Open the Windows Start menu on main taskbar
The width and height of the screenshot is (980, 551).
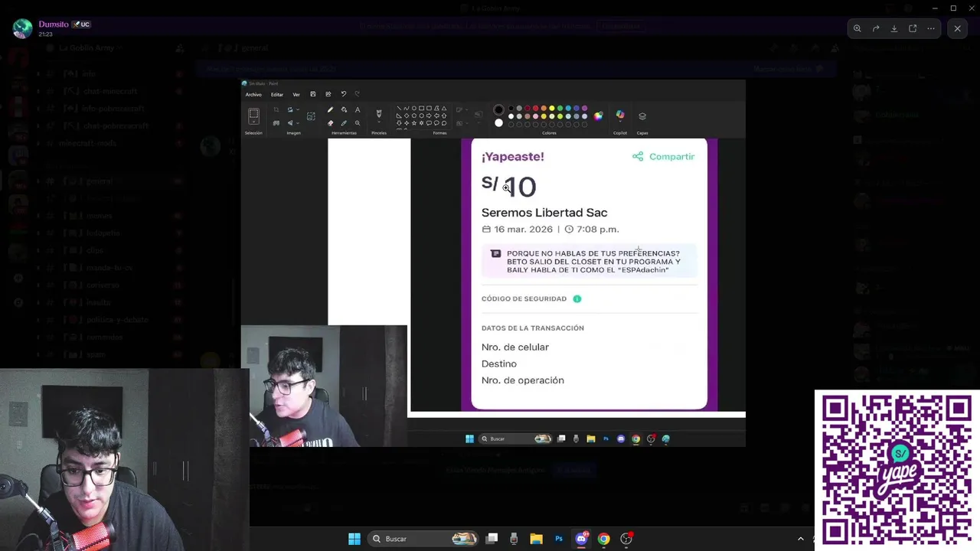(354, 539)
